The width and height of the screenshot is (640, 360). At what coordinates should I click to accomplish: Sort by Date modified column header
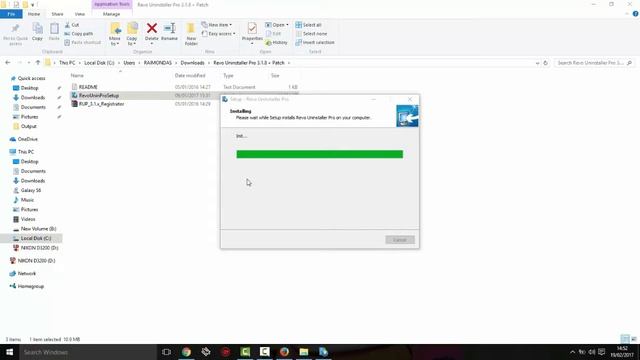click(x=190, y=76)
